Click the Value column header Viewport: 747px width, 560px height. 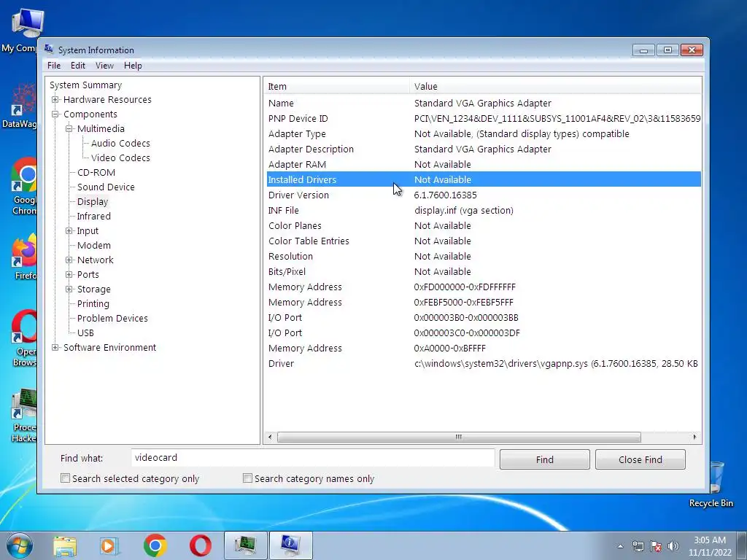555,86
